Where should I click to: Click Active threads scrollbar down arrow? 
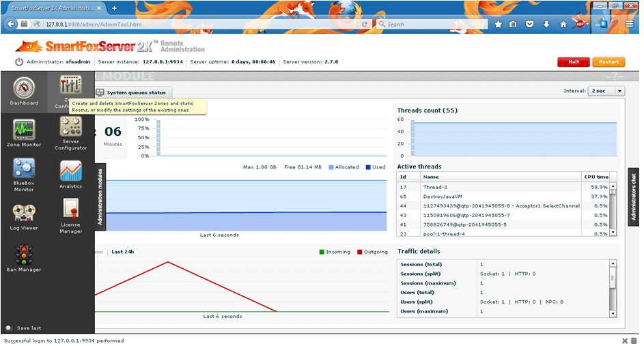(613, 232)
